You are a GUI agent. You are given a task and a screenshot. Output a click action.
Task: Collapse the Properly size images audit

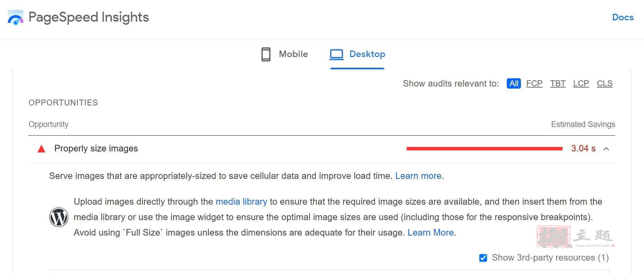coord(606,149)
